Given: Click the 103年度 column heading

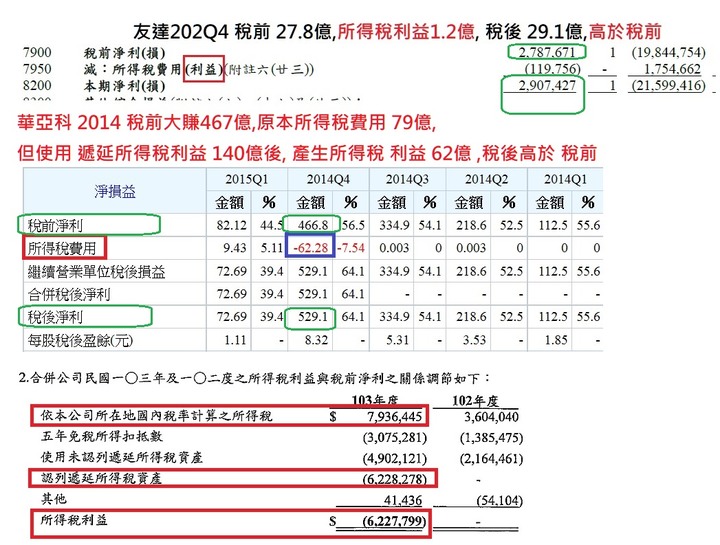Looking at the screenshot, I should tap(375, 400).
